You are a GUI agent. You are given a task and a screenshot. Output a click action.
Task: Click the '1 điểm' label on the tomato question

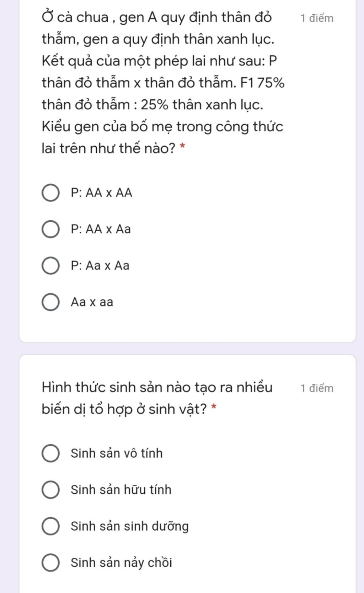(x=317, y=18)
